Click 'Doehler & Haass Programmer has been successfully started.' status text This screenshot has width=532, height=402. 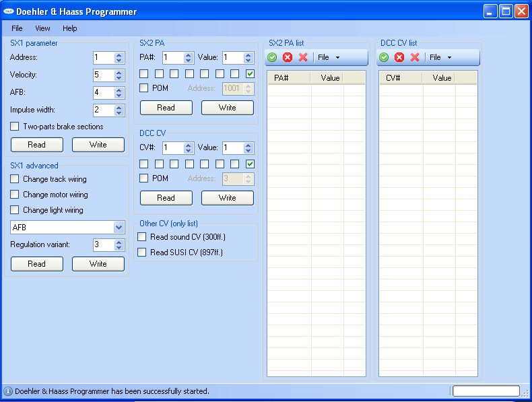click(112, 391)
